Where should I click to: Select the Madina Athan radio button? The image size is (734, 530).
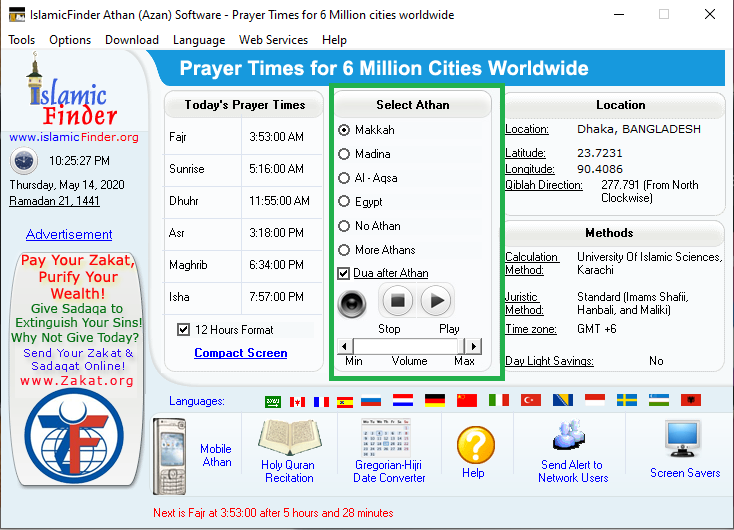[344, 154]
